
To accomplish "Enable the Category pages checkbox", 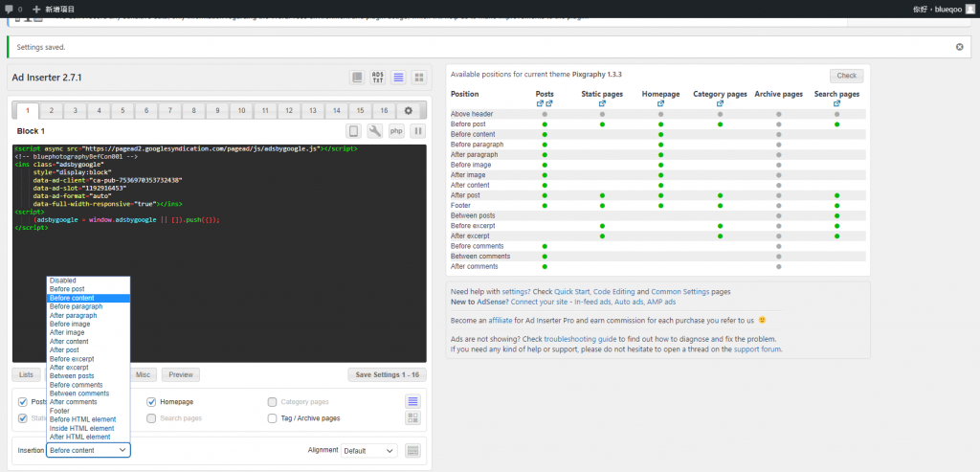I will (273, 402).
